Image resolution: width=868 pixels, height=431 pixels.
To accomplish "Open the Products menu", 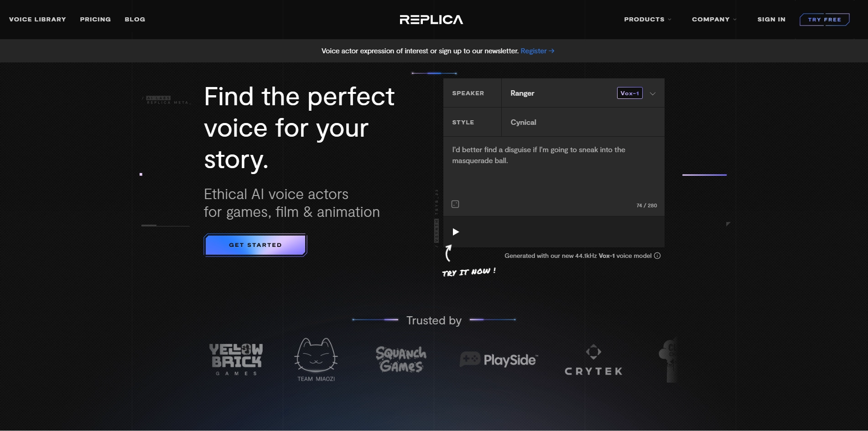I will [647, 19].
